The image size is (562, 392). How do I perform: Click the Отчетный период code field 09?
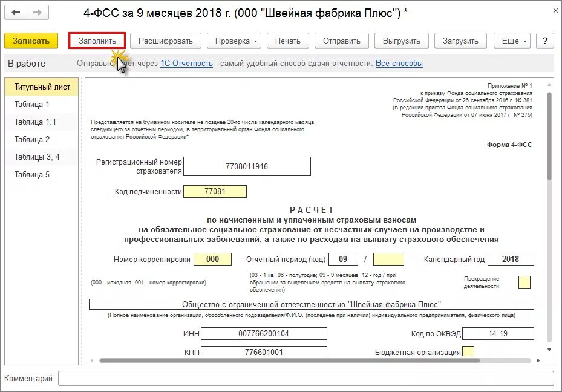(343, 259)
